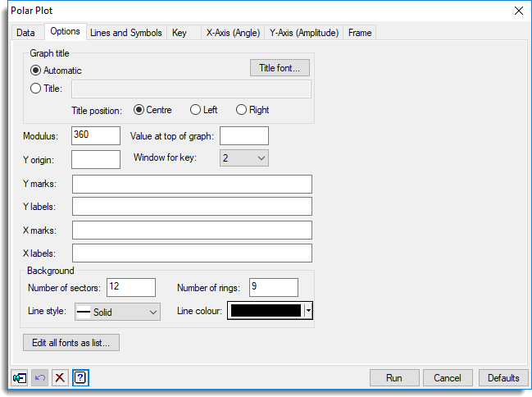532x397 pixels.
Task: Click the undo arrow icon
Action: click(39, 378)
